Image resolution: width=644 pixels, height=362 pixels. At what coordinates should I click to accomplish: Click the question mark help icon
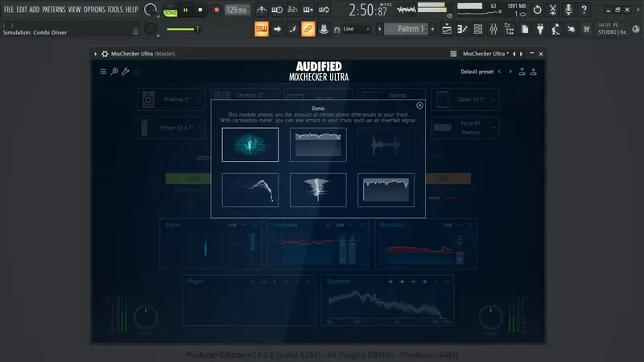click(584, 10)
